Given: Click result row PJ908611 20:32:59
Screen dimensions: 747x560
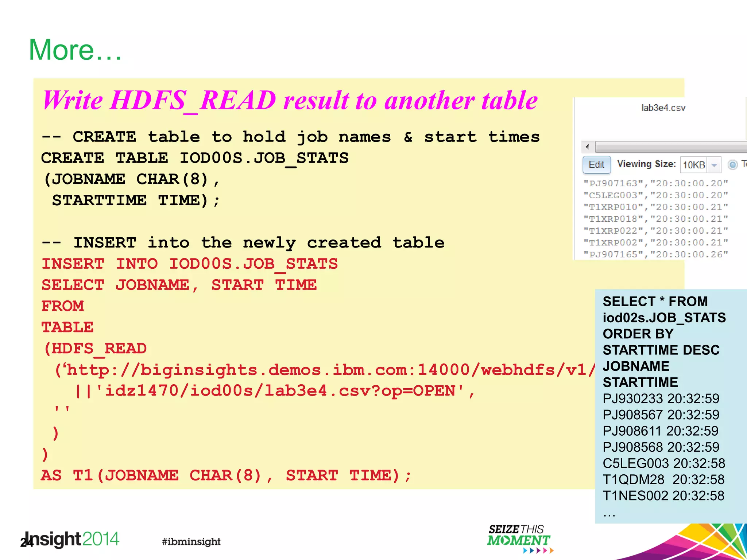Looking at the screenshot, I should 661,431.
